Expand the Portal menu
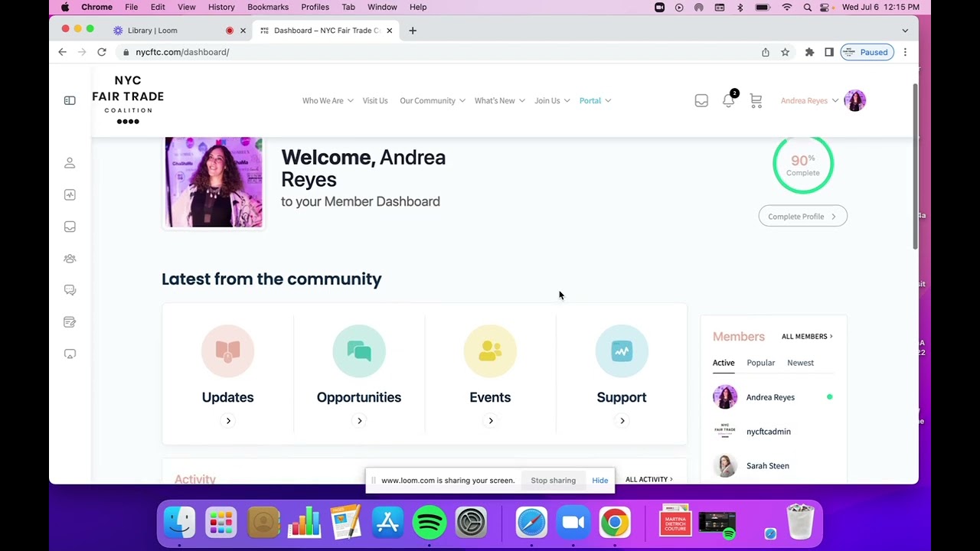This screenshot has height=551, width=980. click(595, 100)
